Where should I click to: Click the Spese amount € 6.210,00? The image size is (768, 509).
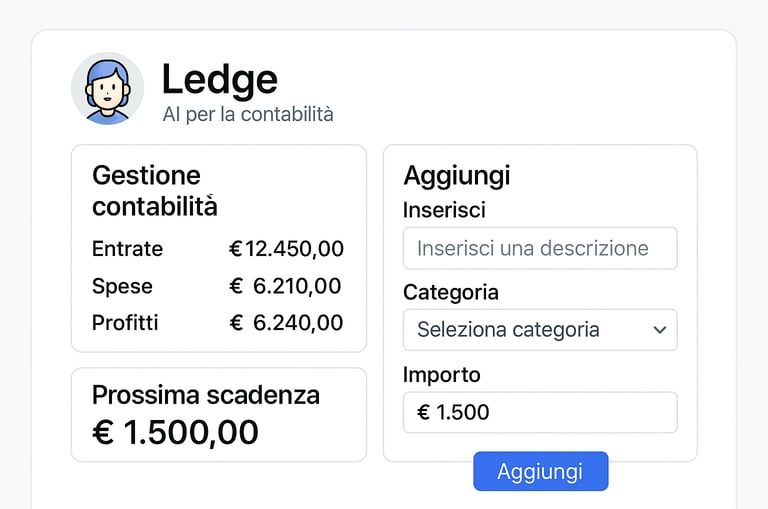[286, 287]
